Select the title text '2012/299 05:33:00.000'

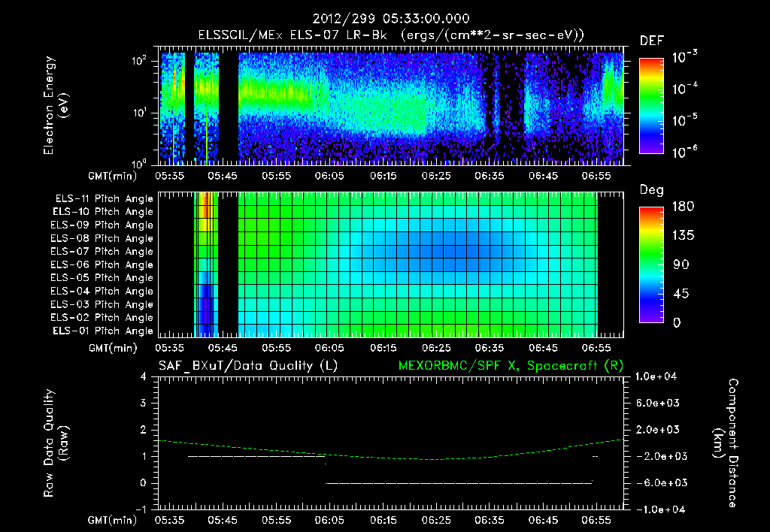[x=391, y=19]
